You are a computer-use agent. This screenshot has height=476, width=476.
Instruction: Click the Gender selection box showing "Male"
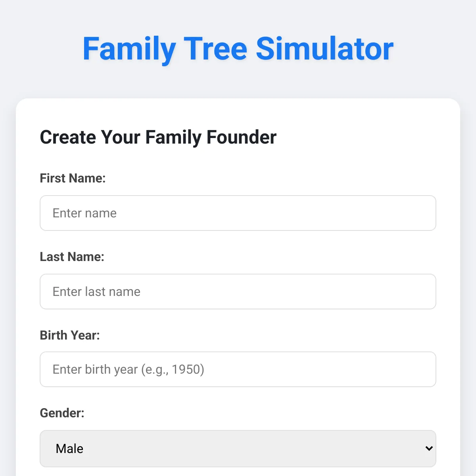click(x=238, y=448)
